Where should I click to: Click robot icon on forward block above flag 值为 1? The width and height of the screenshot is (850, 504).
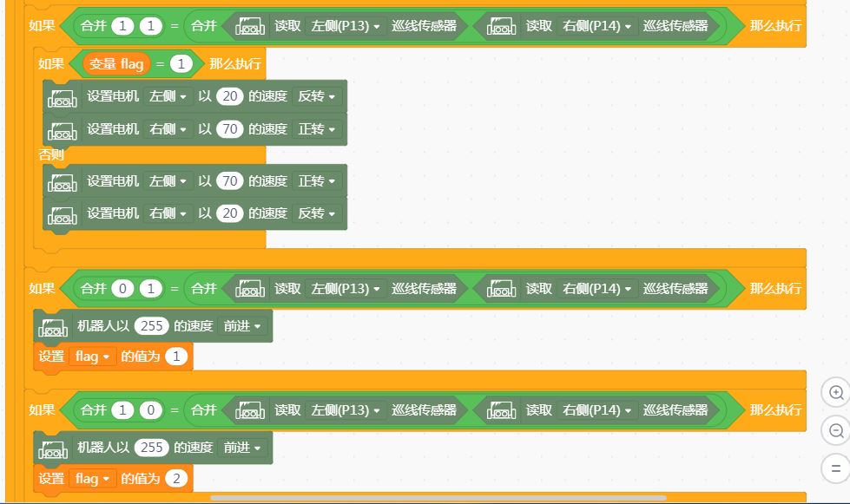pyautogui.click(x=53, y=327)
